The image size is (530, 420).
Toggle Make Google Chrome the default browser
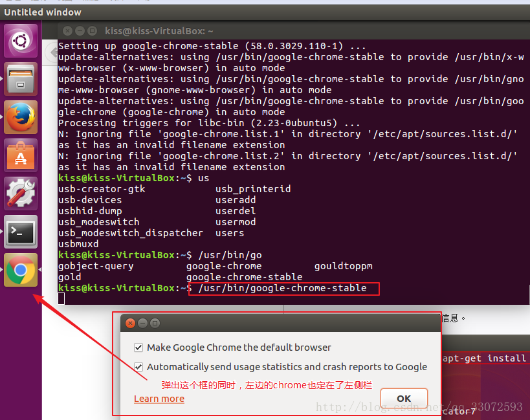click(138, 348)
